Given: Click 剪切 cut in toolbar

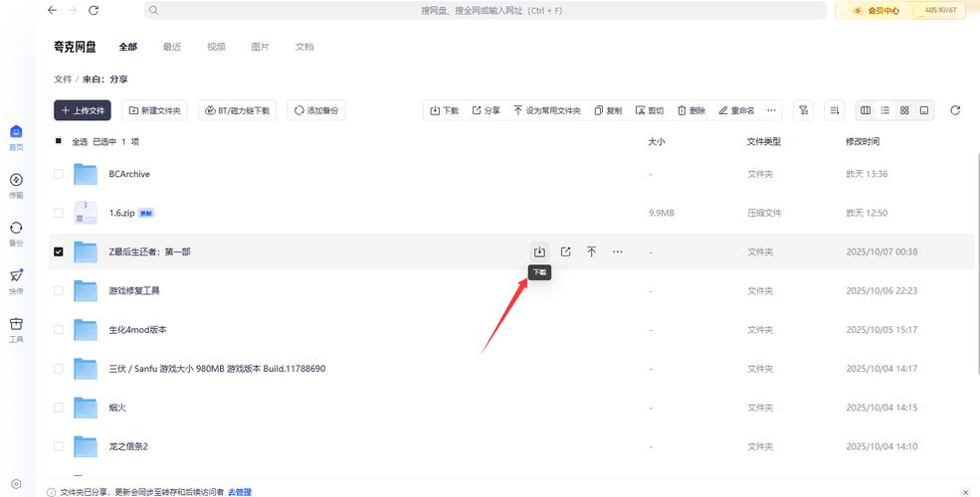Looking at the screenshot, I should (x=650, y=110).
